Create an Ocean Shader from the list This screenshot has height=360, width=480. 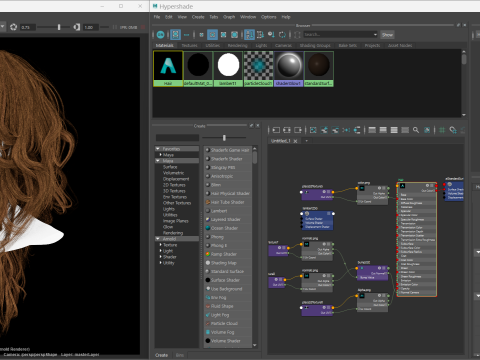pyautogui.click(x=228, y=228)
